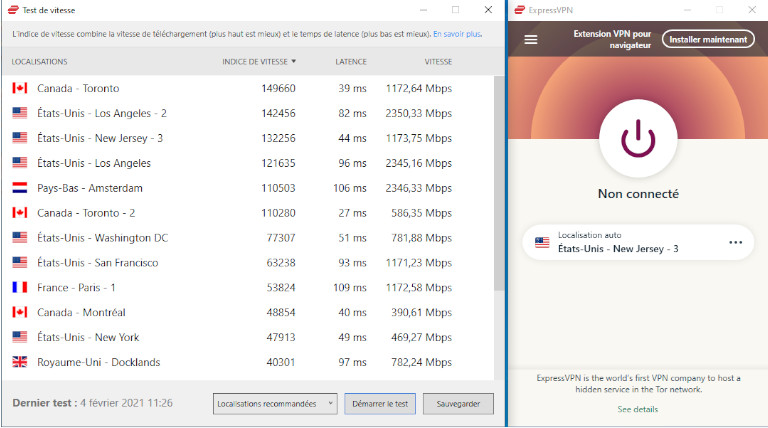Click speed index value 149660

point(278,89)
